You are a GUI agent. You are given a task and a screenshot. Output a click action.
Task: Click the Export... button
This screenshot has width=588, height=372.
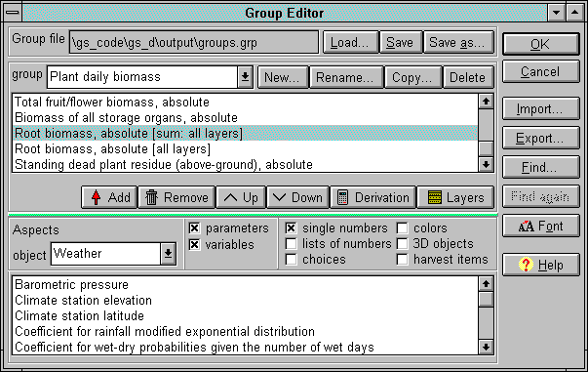541,138
